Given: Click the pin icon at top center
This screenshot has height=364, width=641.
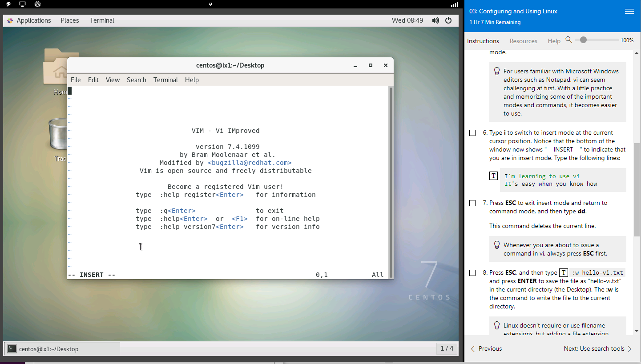Looking at the screenshot, I should point(210,4).
